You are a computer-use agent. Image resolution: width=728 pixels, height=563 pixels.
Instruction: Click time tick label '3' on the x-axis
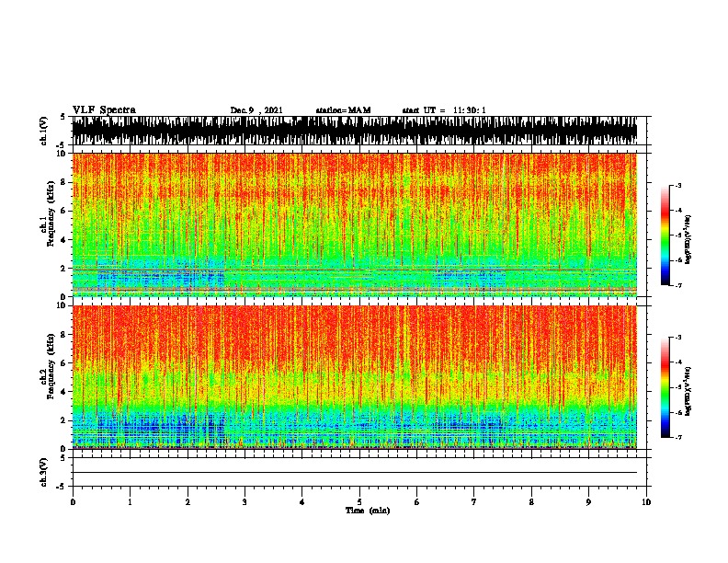(x=245, y=501)
